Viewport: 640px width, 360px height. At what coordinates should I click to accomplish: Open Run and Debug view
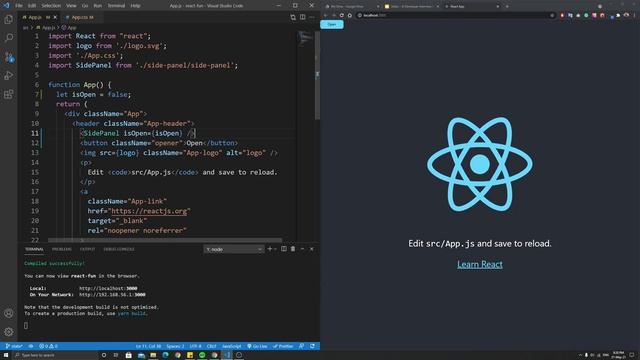point(9,76)
